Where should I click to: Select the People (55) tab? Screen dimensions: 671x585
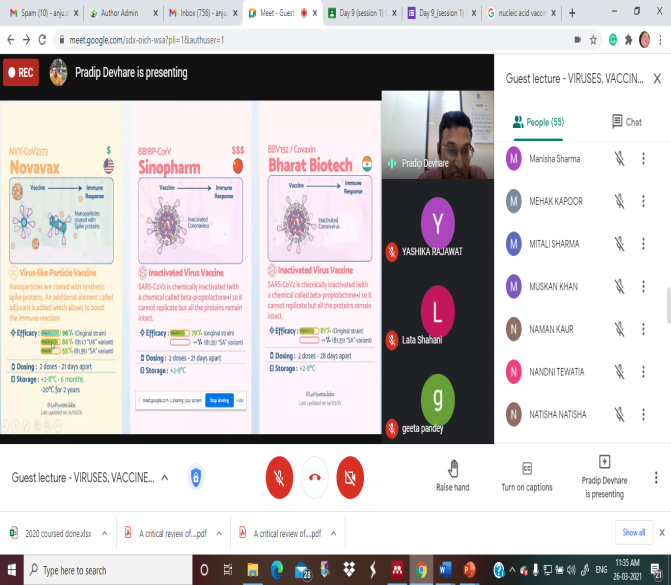coord(539,122)
